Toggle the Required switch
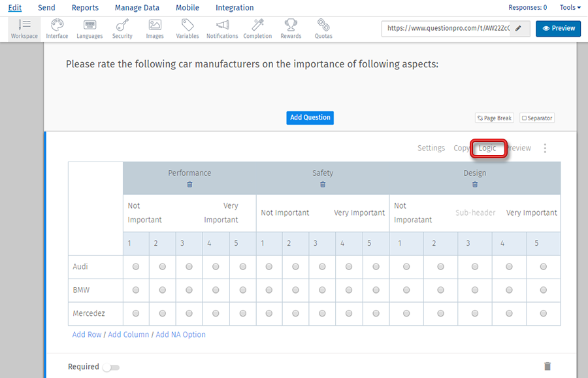This screenshot has width=588, height=378. (111, 368)
